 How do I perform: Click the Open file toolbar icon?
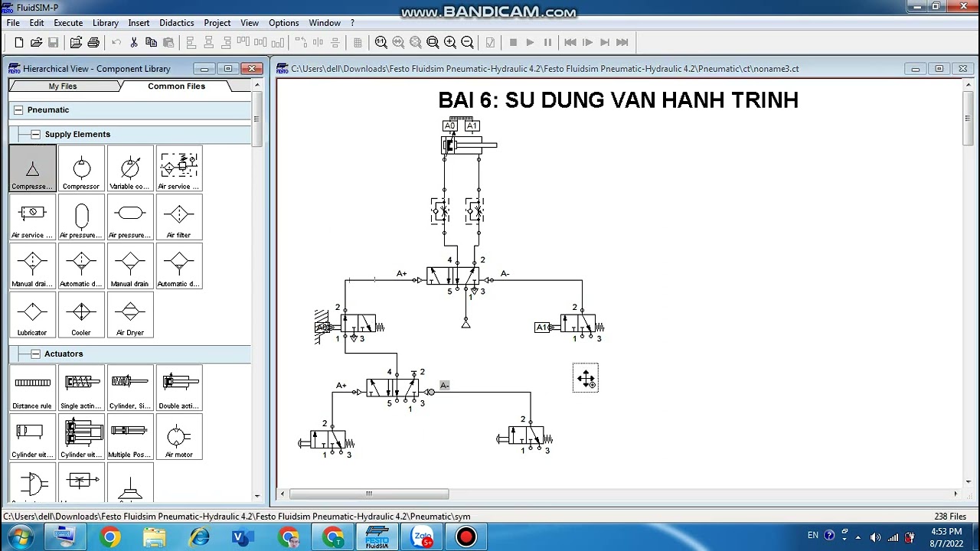[x=36, y=42]
